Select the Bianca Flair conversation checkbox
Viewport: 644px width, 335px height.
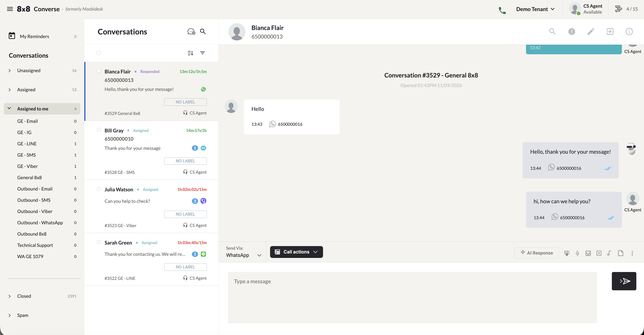[x=99, y=71]
